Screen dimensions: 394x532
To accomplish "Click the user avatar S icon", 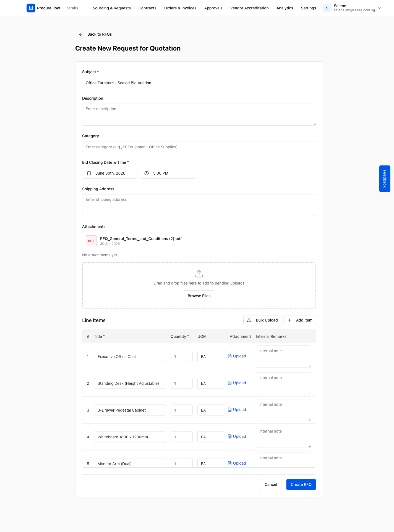I will (x=327, y=8).
